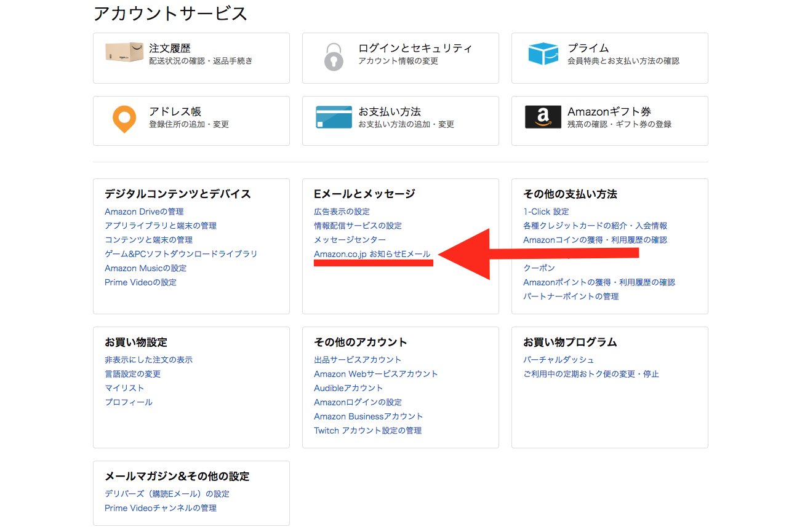
Task: Click the Amazon gift card icon
Action: tap(543, 117)
